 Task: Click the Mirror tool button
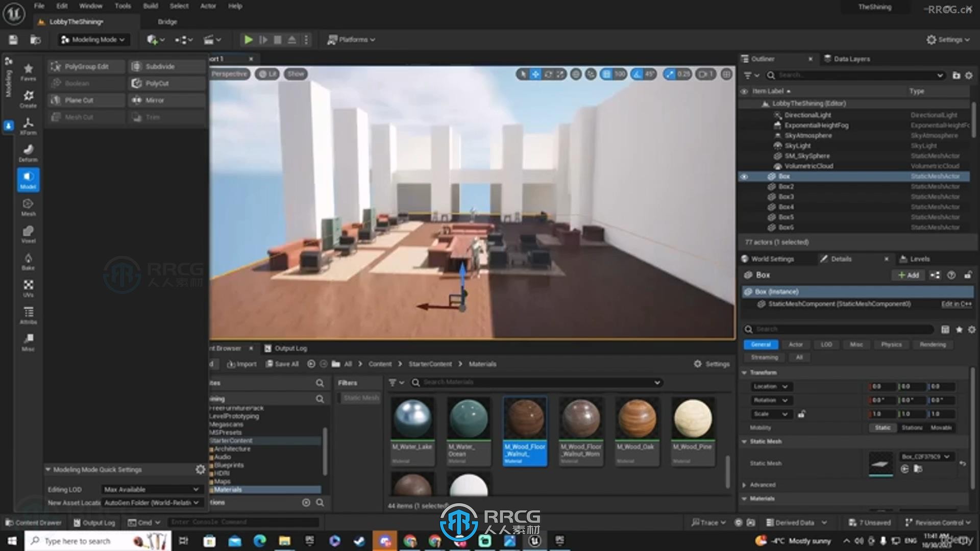click(166, 101)
